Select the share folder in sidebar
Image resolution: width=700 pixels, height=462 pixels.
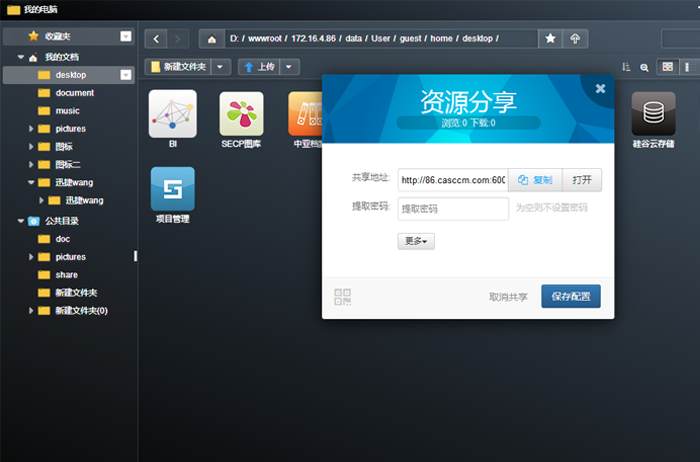pos(66,274)
